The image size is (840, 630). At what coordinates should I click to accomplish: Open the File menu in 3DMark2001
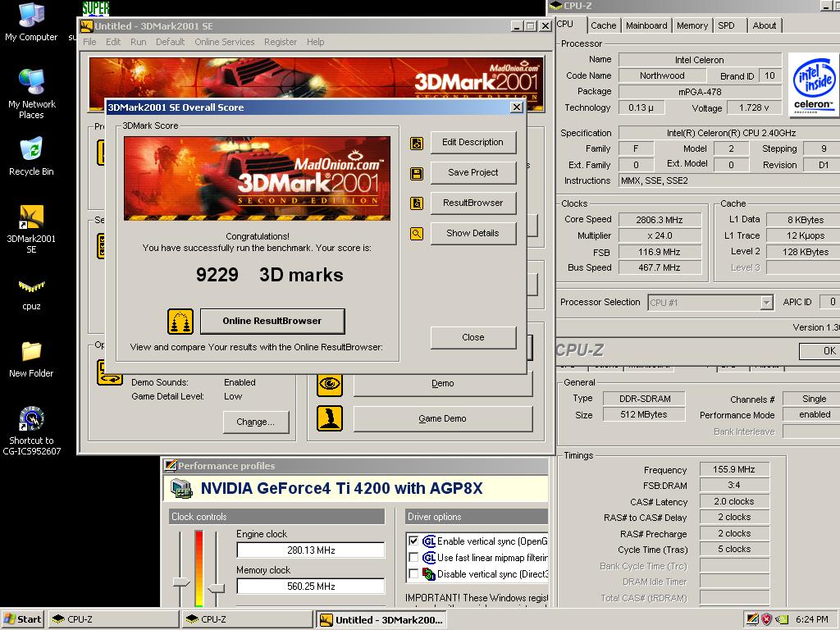tap(89, 42)
